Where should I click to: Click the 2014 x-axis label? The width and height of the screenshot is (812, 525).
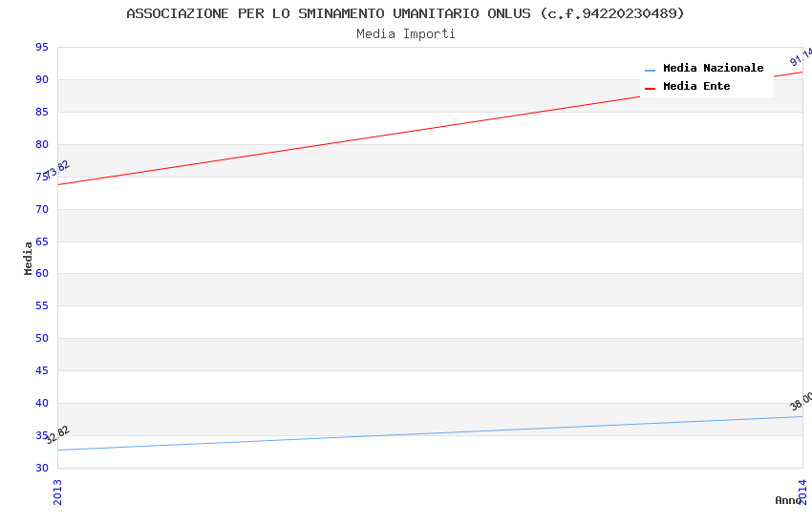pyautogui.click(x=802, y=492)
